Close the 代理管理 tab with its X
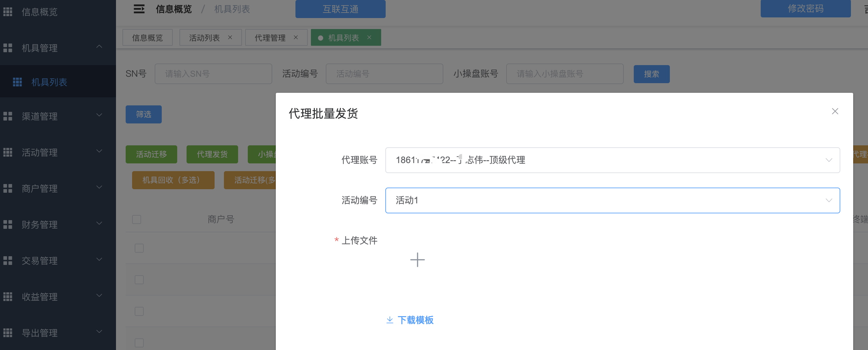The image size is (868, 350). coord(296,37)
